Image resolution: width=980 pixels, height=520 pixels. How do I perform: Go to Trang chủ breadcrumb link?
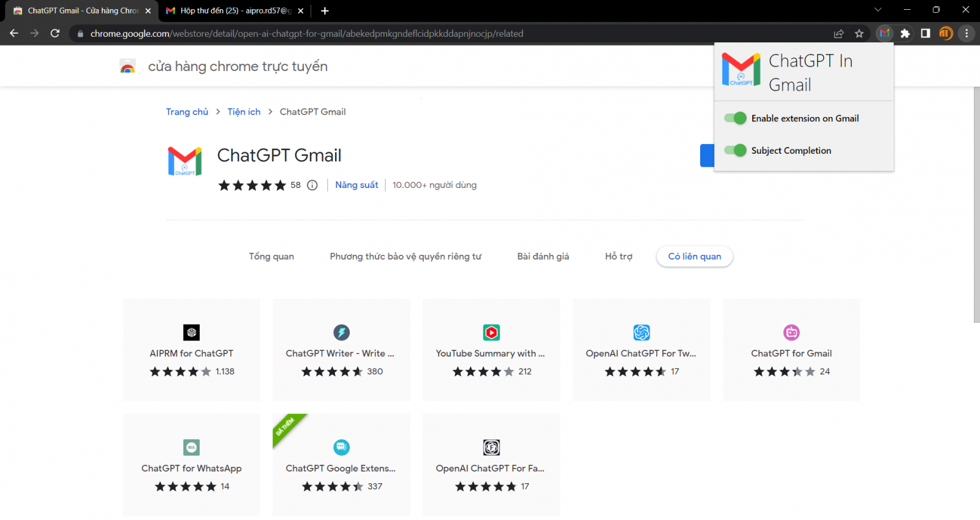click(187, 111)
